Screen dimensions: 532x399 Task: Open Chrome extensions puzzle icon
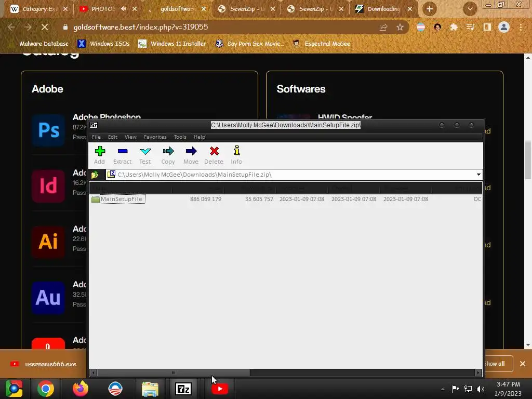(454, 27)
